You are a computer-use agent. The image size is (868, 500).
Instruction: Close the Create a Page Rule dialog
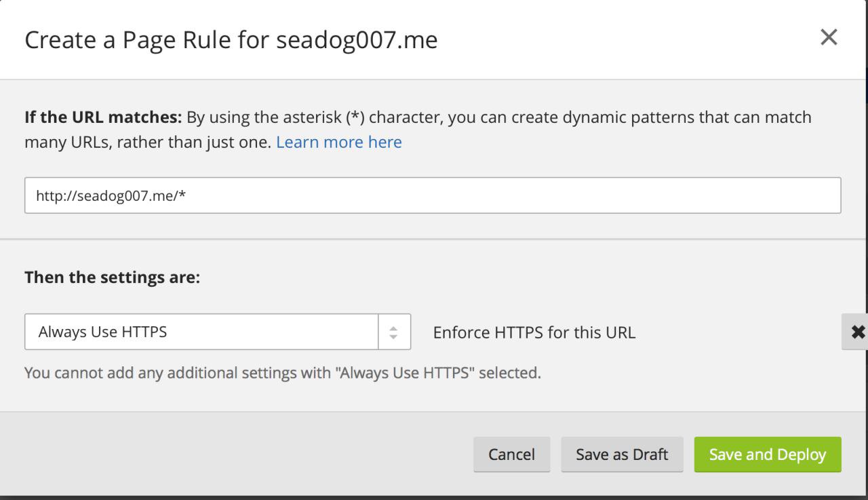tap(829, 37)
